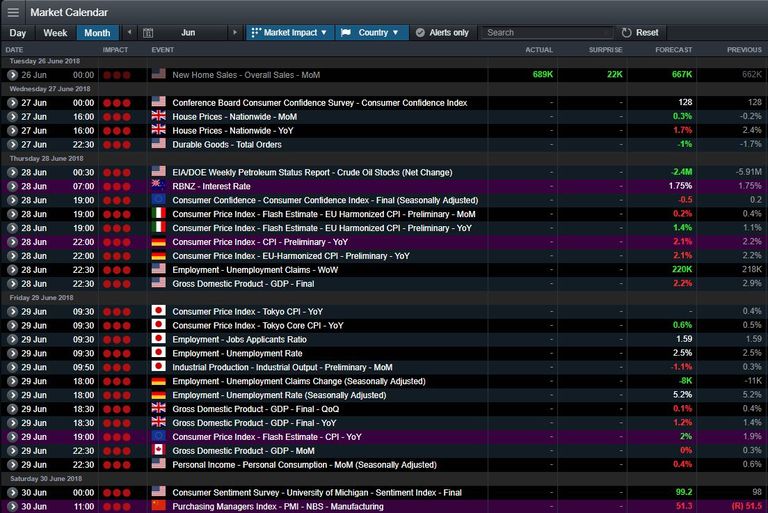Click US flag on Personal Income row

(158, 464)
